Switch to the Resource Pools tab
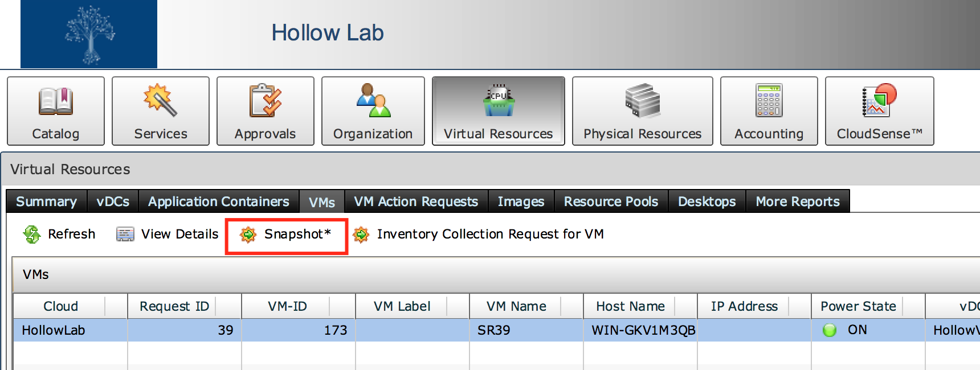Viewport: 980px width, 370px height. [x=611, y=202]
